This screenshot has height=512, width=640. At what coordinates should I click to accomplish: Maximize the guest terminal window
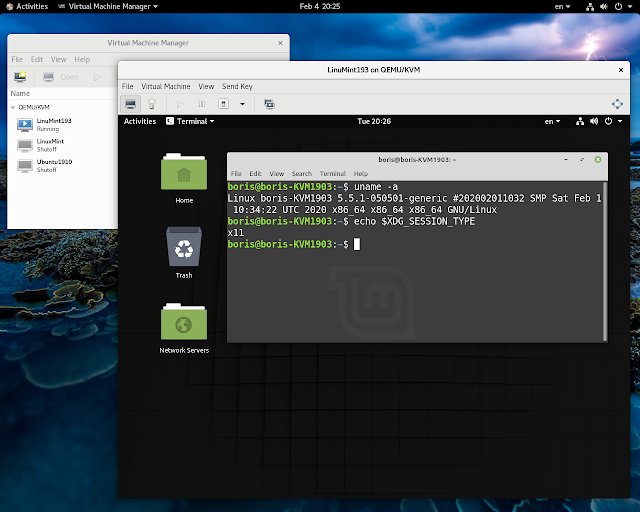point(582,160)
